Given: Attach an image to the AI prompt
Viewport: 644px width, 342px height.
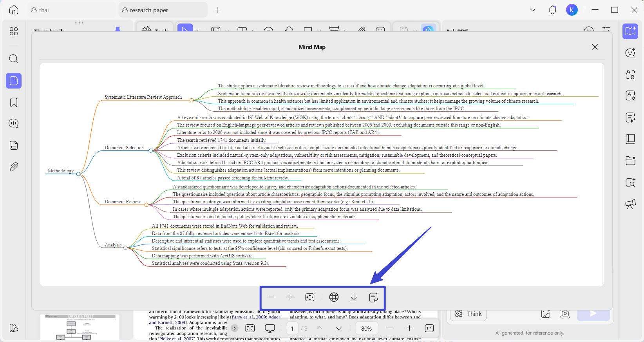Looking at the screenshot, I should coord(546,314).
